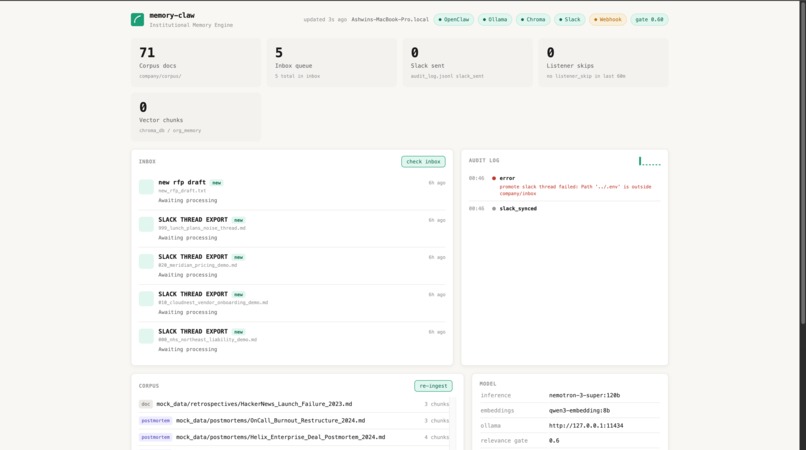Click the 'doc' tag on HackerNews row
The width and height of the screenshot is (806, 450).
(146, 404)
